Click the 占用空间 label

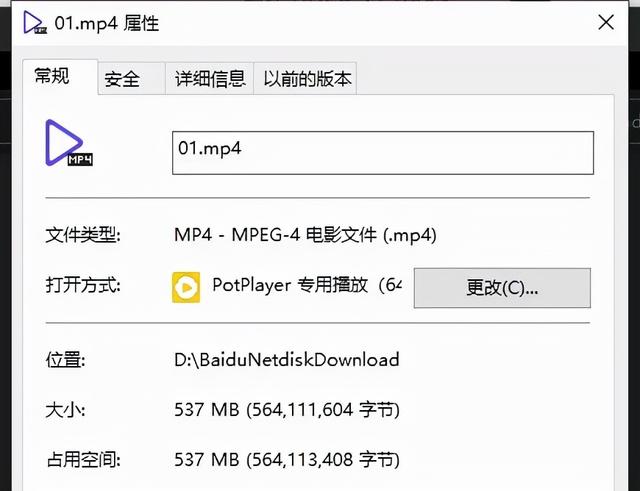(83, 460)
